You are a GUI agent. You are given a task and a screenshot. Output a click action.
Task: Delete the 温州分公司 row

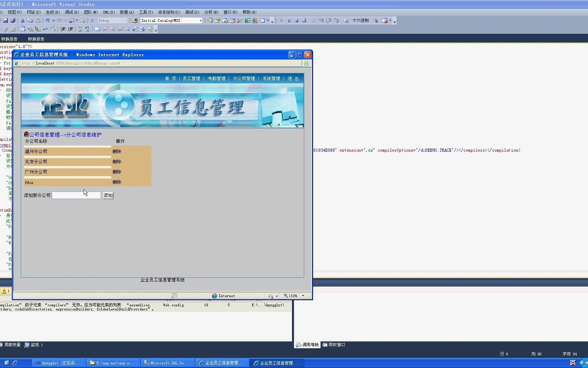tap(117, 151)
